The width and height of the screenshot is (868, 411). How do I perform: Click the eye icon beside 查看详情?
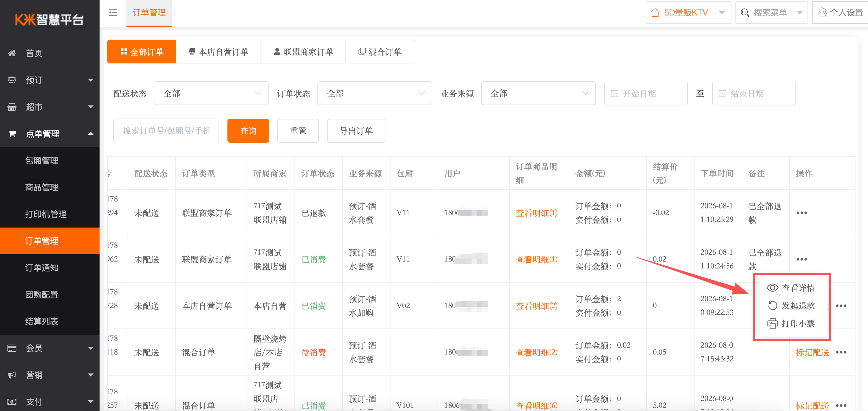click(x=772, y=288)
